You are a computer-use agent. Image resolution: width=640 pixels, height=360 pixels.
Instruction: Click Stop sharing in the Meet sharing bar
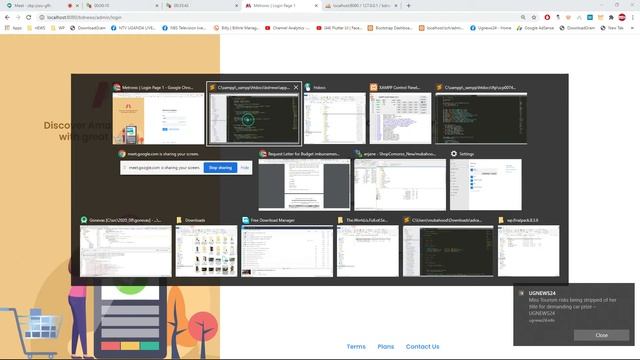click(220, 168)
